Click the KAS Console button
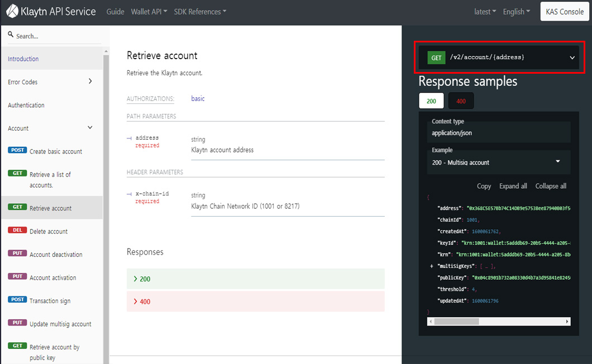This screenshot has width=592, height=364. (565, 12)
